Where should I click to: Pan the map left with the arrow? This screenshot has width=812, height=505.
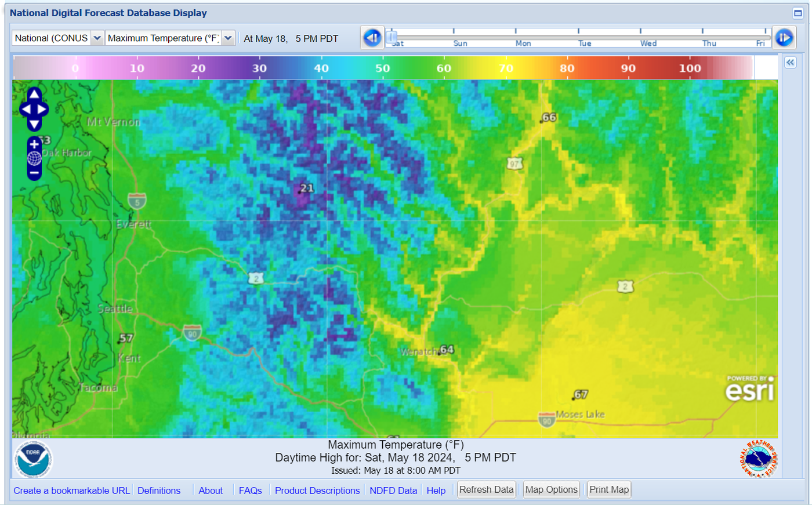25,110
